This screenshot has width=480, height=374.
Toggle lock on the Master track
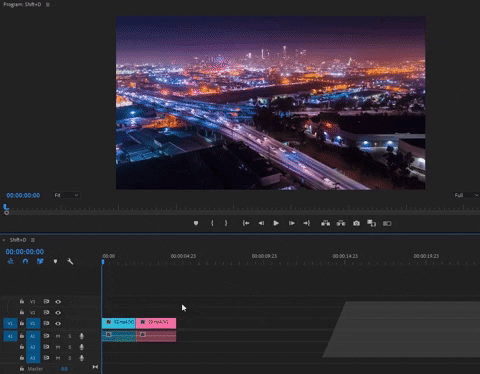click(x=22, y=368)
